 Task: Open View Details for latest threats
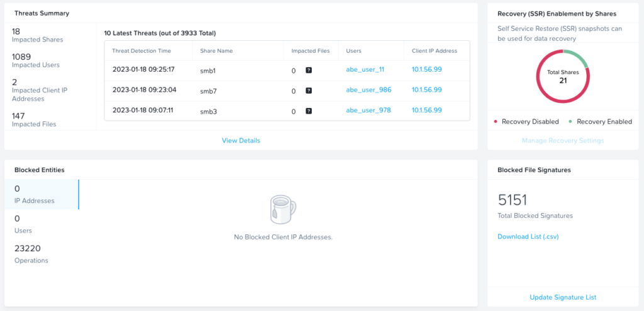tap(241, 140)
